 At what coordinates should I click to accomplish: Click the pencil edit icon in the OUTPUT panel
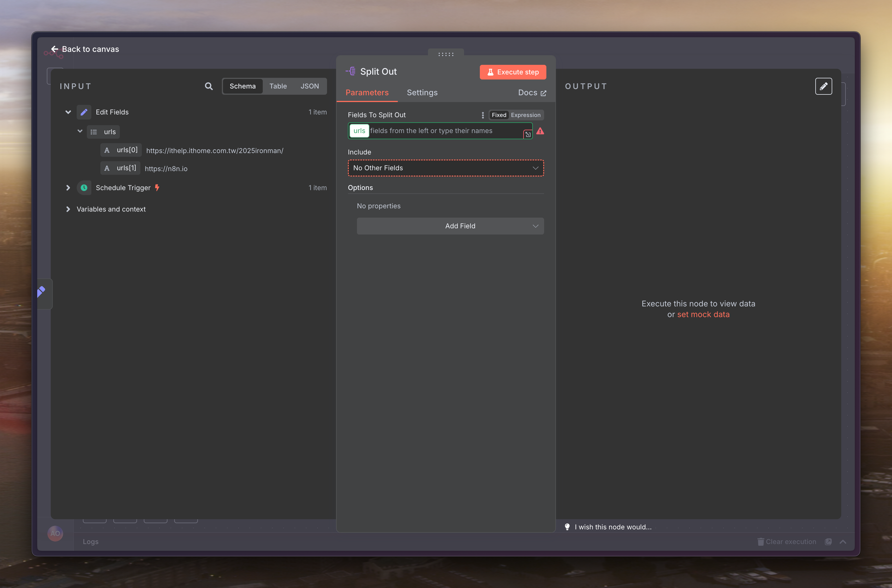(x=823, y=86)
